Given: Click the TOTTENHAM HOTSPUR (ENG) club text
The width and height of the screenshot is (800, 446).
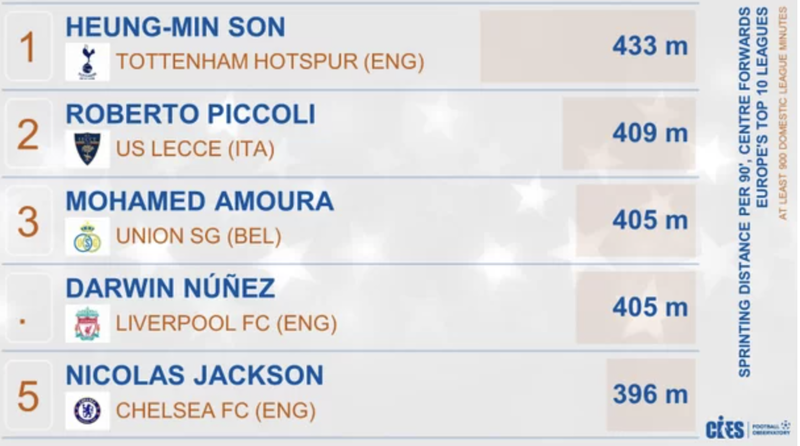Looking at the screenshot, I should tap(270, 62).
